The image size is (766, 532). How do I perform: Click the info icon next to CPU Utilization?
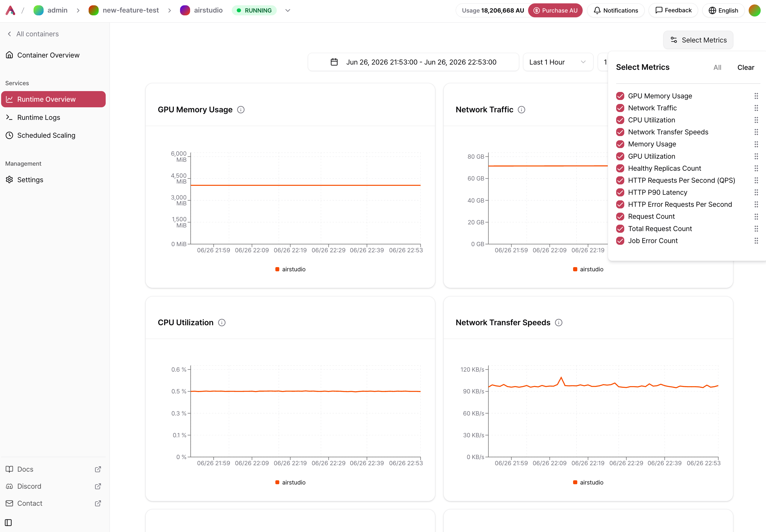click(222, 323)
